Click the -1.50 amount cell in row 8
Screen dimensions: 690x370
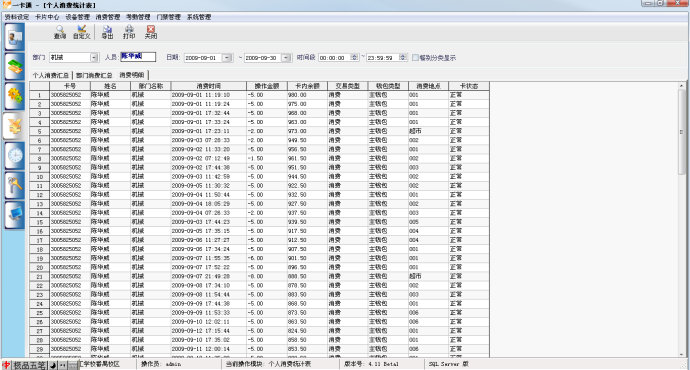pos(267,158)
